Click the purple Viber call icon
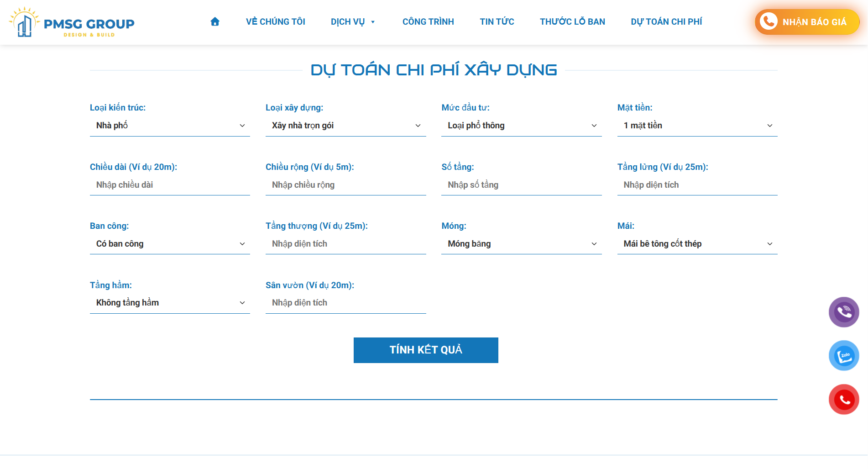The image size is (868, 469). [x=843, y=312]
